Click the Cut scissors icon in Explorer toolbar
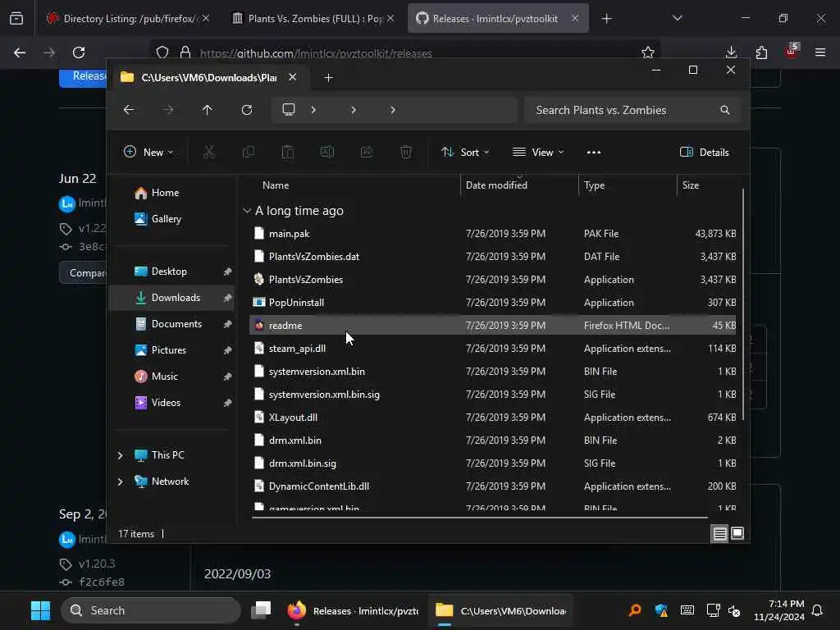 pyautogui.click(x=209, y=152)
